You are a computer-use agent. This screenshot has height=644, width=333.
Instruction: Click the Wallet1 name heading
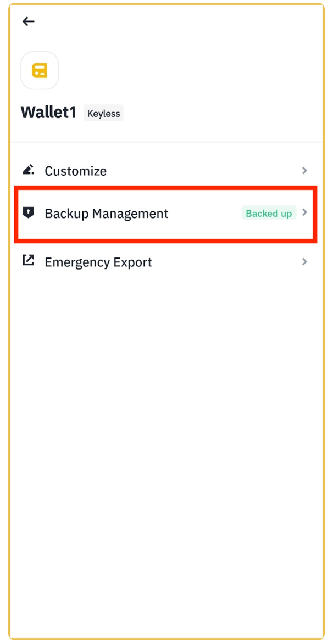[48, 113]
